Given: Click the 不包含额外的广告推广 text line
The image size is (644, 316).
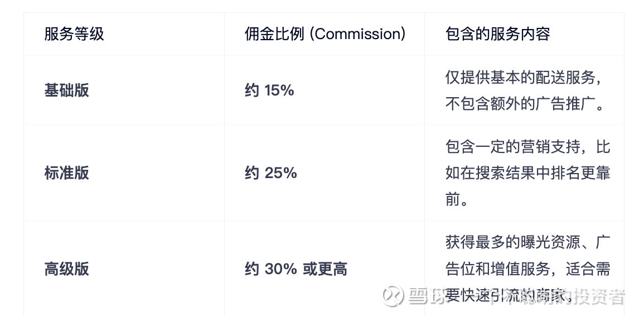Looking at the screenshot, I should coord(524,104).
